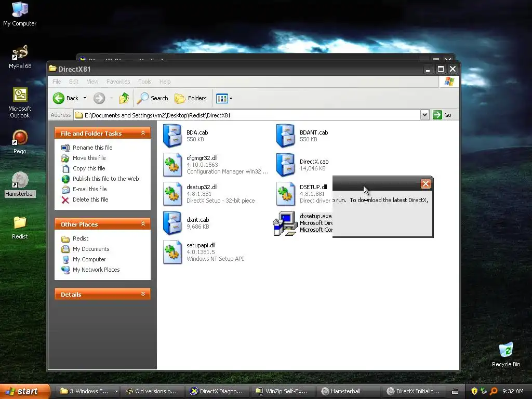Screen dimensions: 532x399
Task: Close the DirectX message popup
Action: click(x=425, y=183)
